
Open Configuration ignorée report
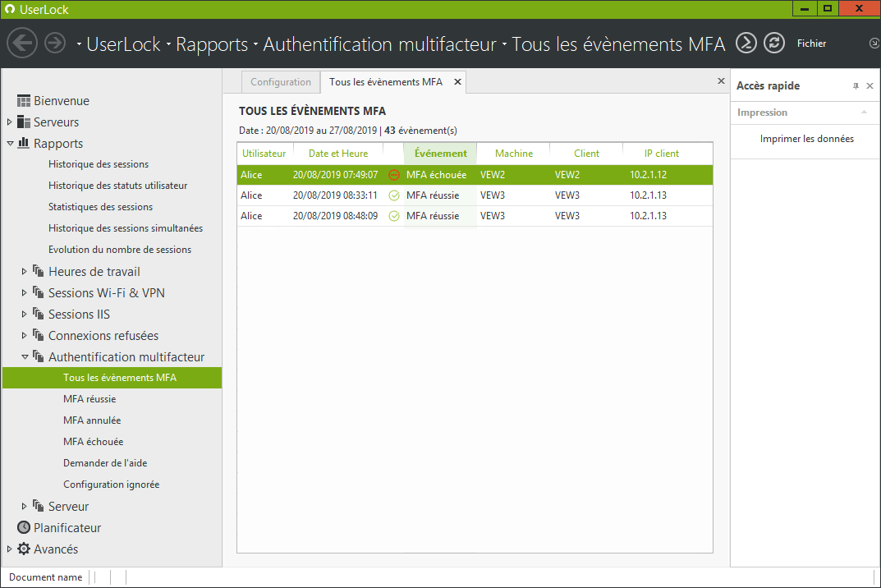coord(111,485)
